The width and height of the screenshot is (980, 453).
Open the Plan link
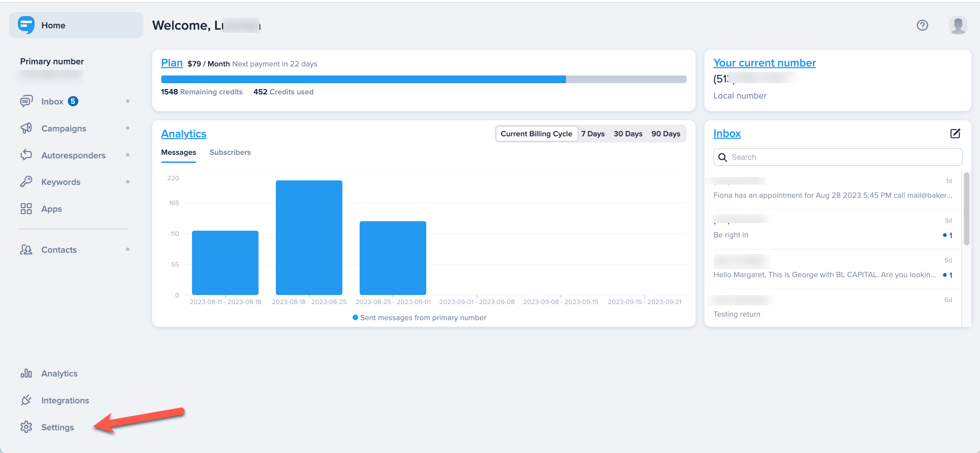click(x=172, y=63)
